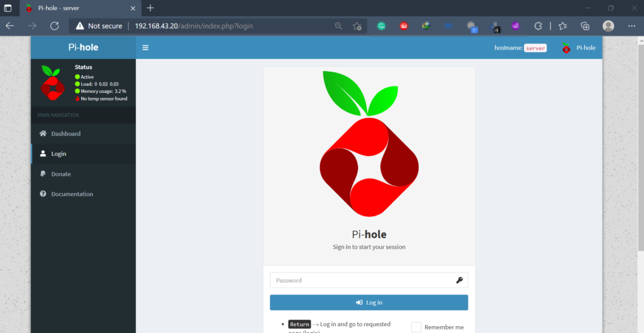Select Login in main navigation

coord(84,154)
